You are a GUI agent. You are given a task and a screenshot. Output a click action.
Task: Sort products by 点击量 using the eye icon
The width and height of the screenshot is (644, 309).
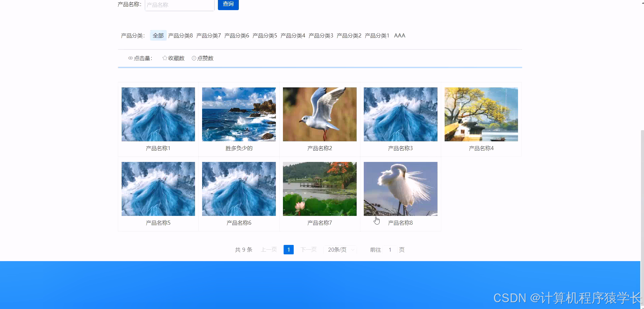(140, 58)
